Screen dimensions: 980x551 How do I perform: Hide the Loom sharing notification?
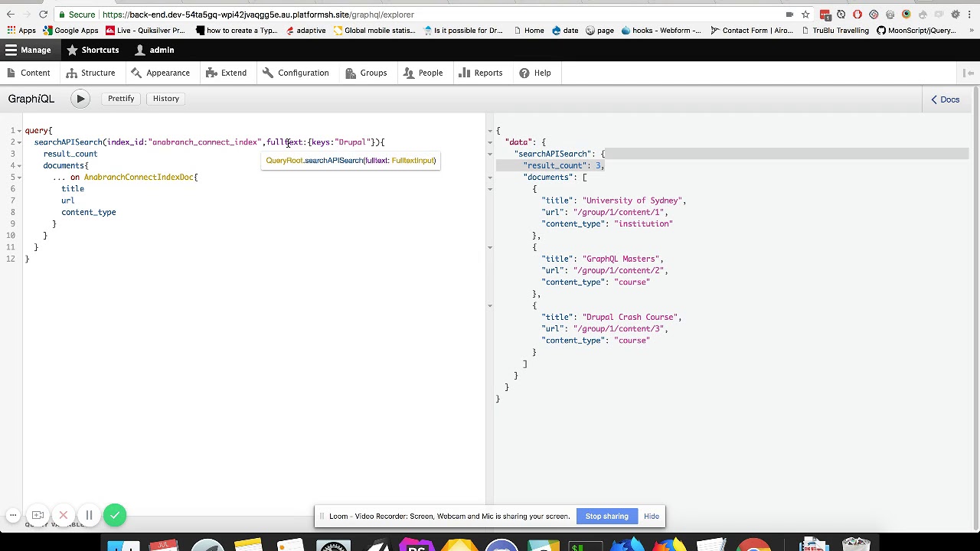pos(652,516)
